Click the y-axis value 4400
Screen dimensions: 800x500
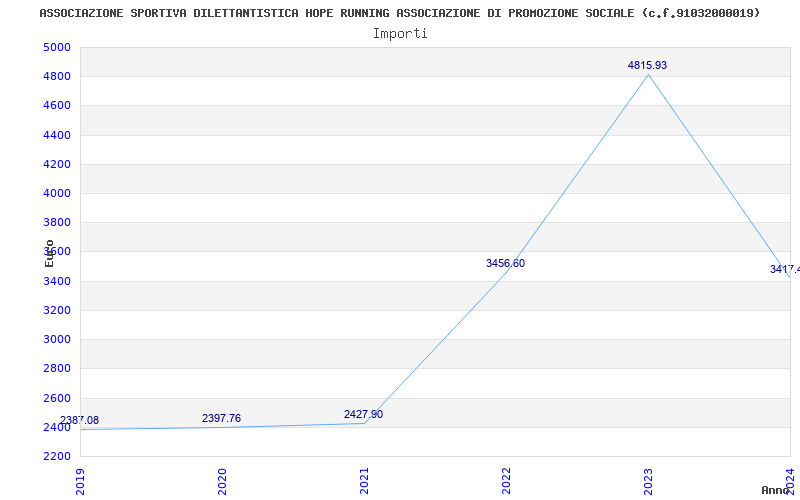point(57,135)
